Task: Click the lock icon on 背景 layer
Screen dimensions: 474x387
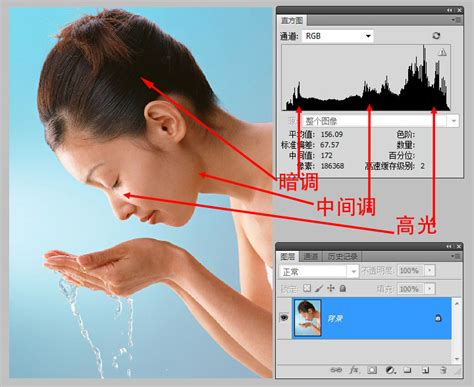Action: [x=438, y=318]
